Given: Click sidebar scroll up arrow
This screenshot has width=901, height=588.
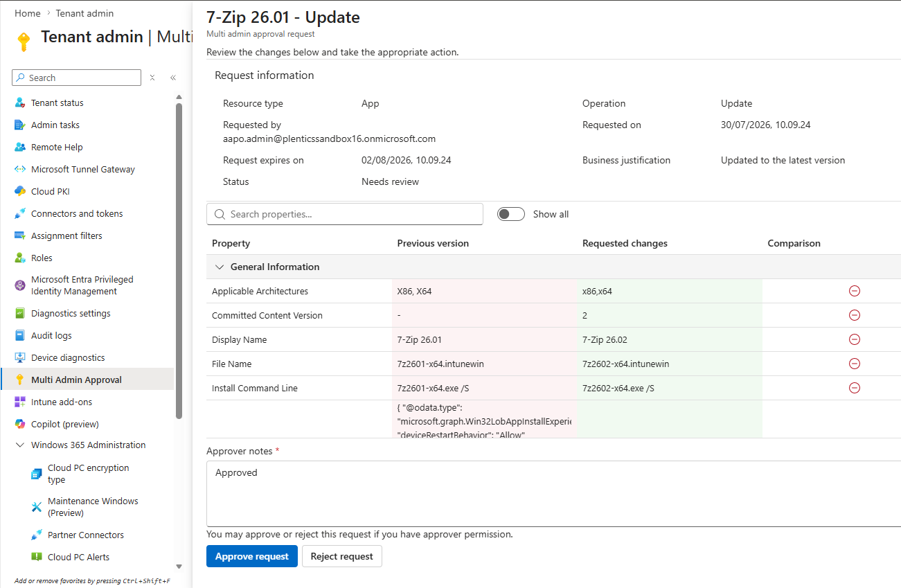Looking at the screenshot, I should point(179,97).
